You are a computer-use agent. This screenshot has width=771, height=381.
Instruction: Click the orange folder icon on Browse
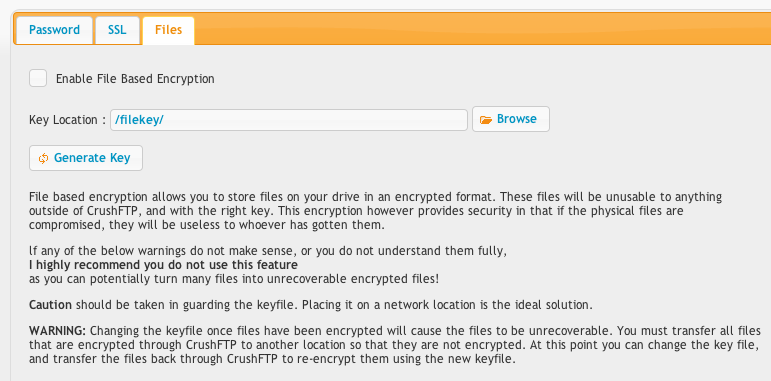pyautogui.click(x=486, y=119)
